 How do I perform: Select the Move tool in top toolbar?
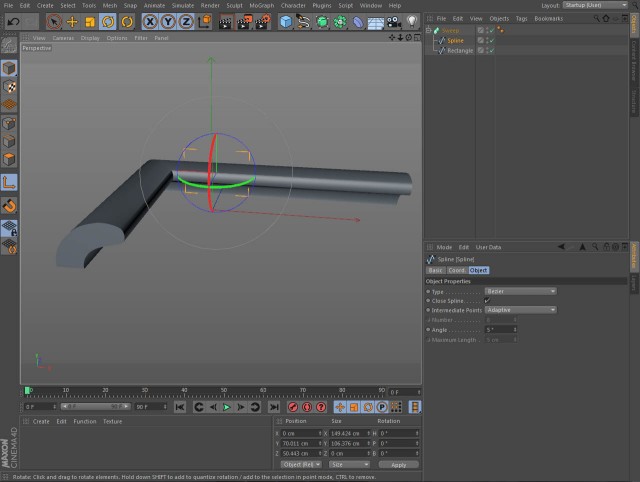coord(72,22)
